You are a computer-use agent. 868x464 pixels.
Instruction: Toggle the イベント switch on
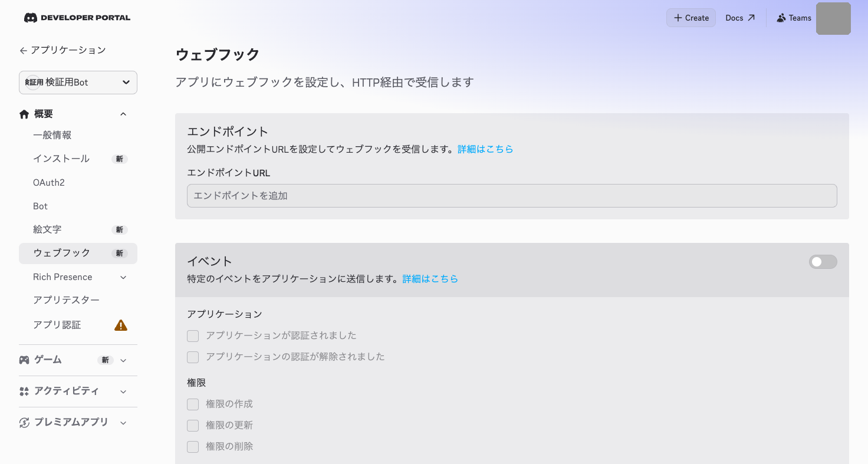pos(823,262)
